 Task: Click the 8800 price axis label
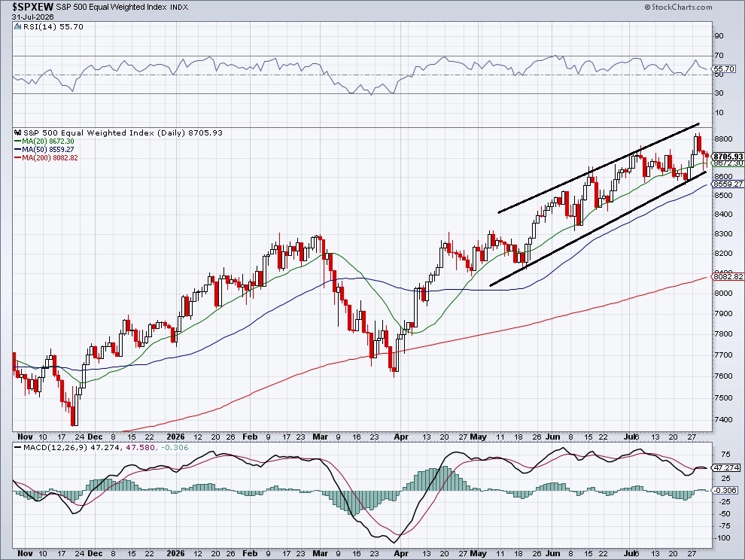click(x=723, y=138)
